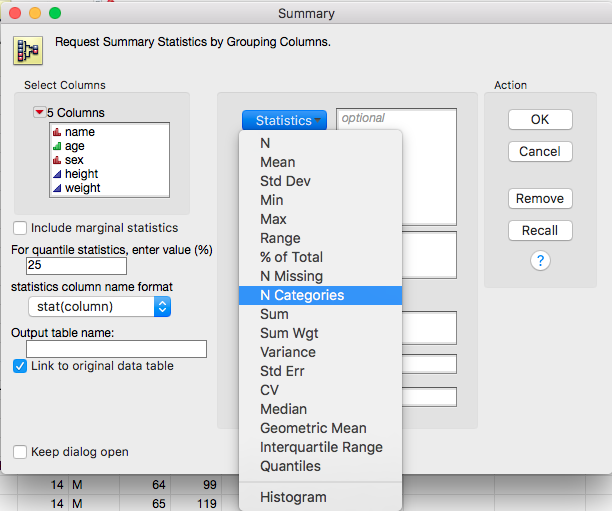This screenshot has width=612, height=511.
Task: Click the nominal icon beside sex column
Action: tap(56, 160)
